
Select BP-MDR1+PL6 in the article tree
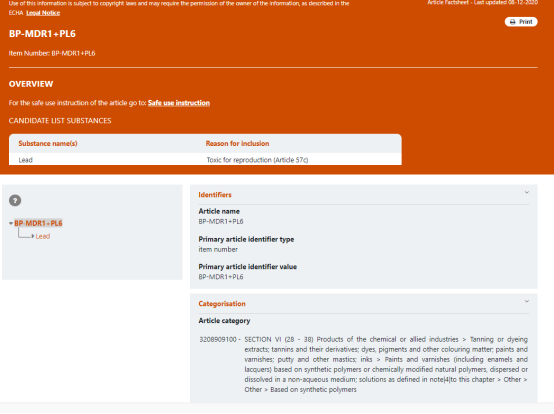pyautogui.click(x=38, y=223)
